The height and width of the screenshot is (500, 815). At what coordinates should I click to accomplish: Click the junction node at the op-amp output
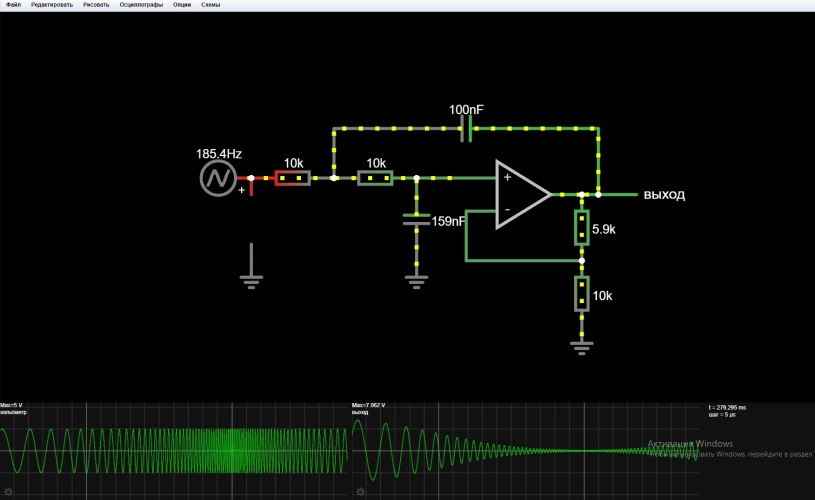(x=582, y=194)
